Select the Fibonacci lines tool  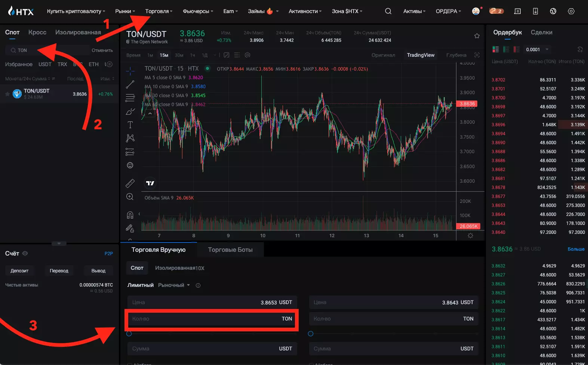point(130,98)
